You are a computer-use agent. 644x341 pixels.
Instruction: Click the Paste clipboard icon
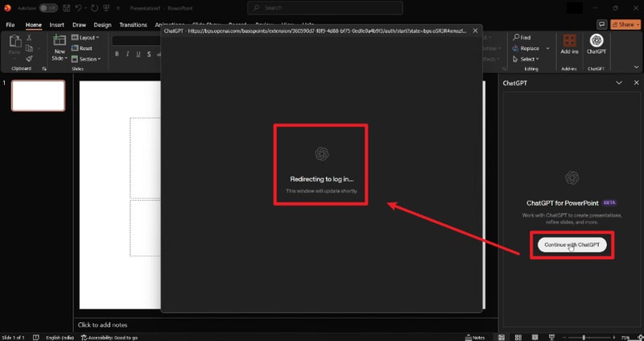(14, 41)
